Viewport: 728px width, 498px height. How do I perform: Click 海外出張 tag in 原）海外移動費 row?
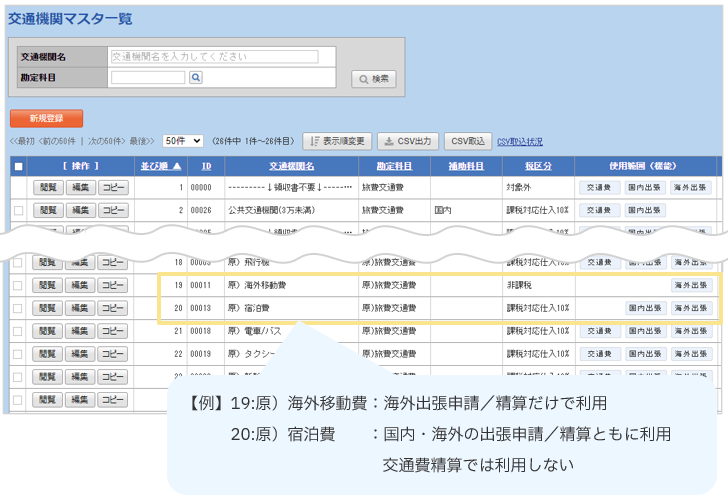coord(689,286)
